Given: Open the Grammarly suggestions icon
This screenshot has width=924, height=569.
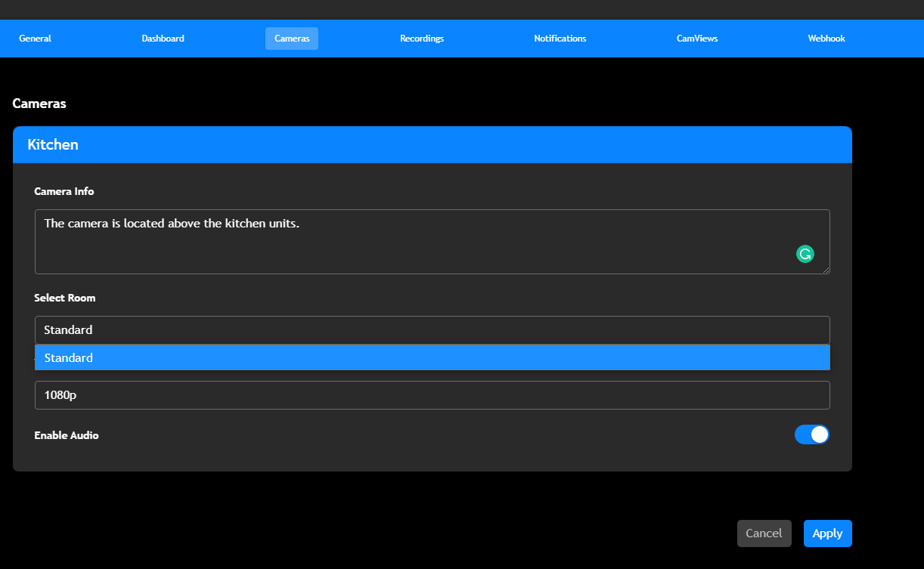Looking at the screenshot, I should coord(805,254).
